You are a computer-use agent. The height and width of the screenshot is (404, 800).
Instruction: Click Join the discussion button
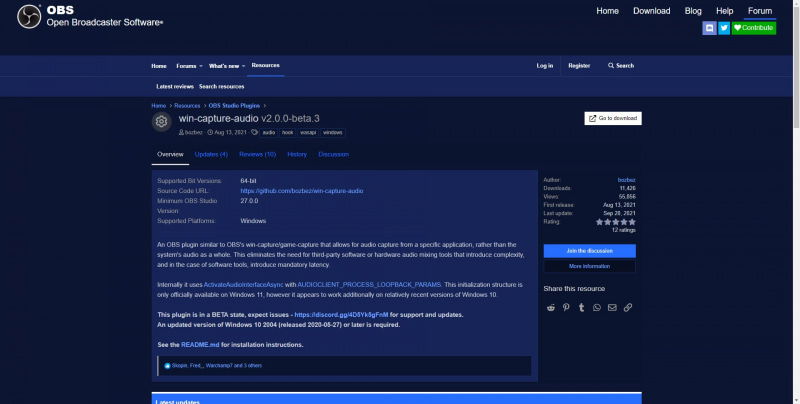[589, 251]
